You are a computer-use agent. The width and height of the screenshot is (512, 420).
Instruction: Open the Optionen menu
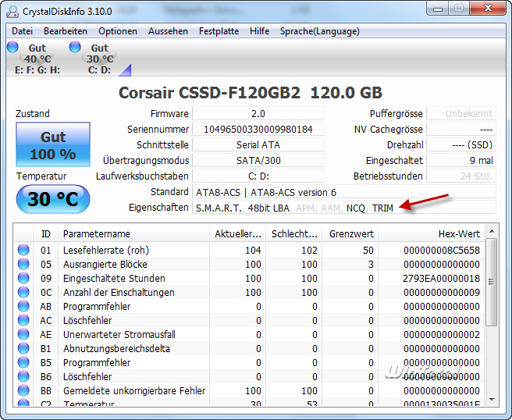[118, 31]
